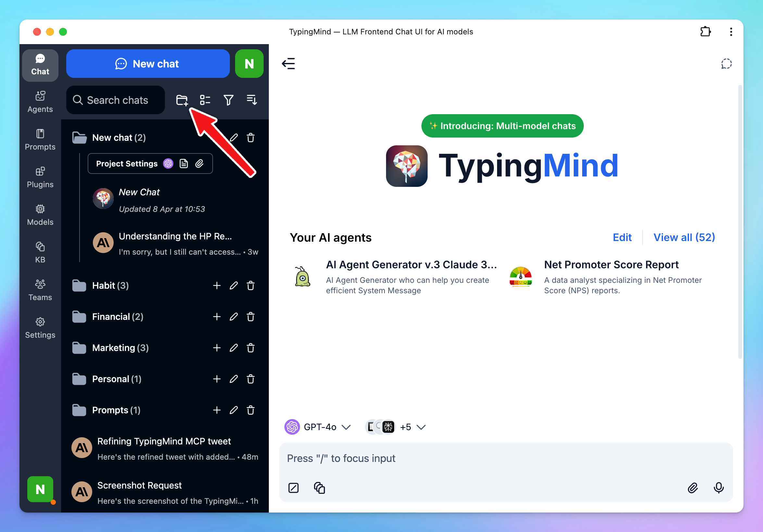Delete the New chat folder
This screenshot has height=532, width=763.
pos(251,138)
